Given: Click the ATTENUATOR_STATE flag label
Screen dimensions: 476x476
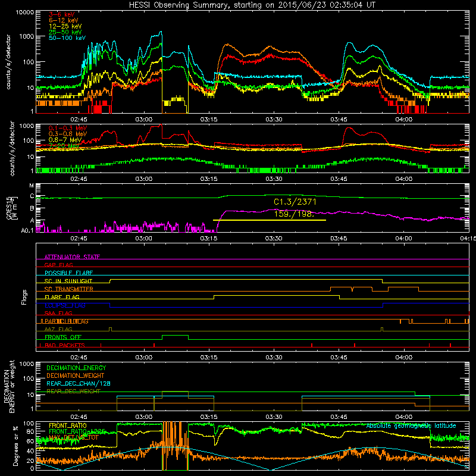Looking at the screenshot, I should (72, 257).
